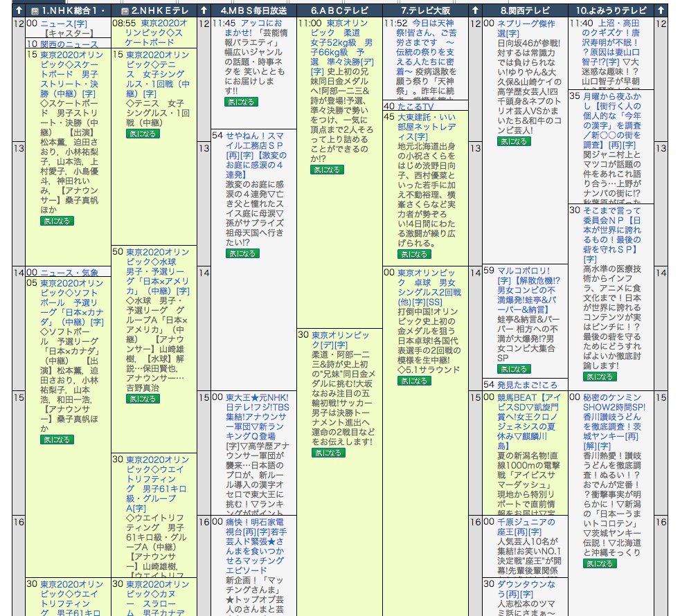The image size is (680, 616).
Task: Open the 4.MBS毎日放送 channel header
Action: (253, 10)
